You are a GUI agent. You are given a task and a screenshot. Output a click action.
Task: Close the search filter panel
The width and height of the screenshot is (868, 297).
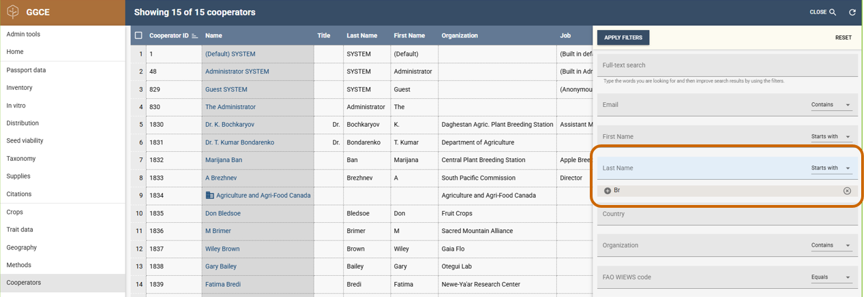tap(822, 12)
